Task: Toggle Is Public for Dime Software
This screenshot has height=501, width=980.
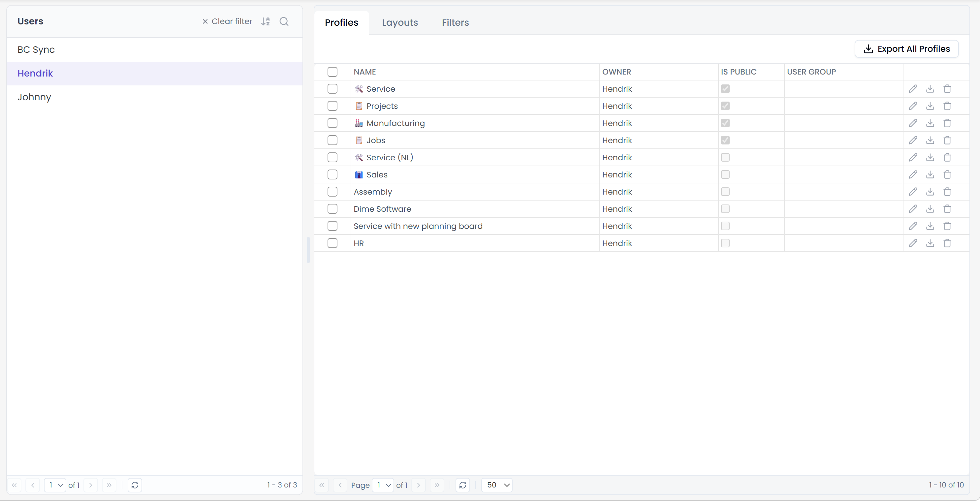Action: [725, 208]
